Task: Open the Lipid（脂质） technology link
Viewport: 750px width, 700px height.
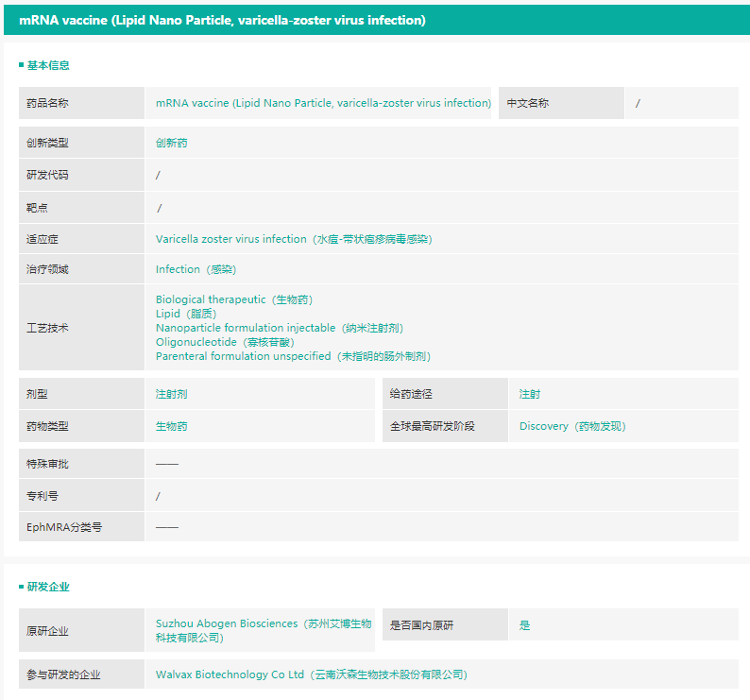Action: coord(186,314)
